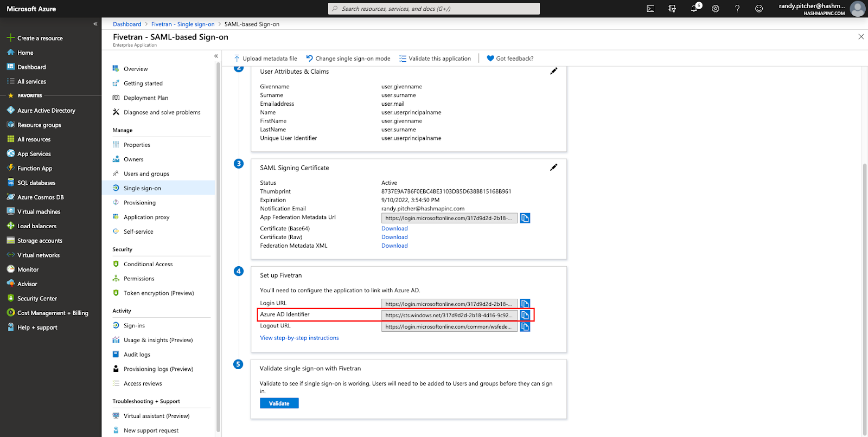
Task: Open the directory and subscription filter
Action: pos(672,9)
